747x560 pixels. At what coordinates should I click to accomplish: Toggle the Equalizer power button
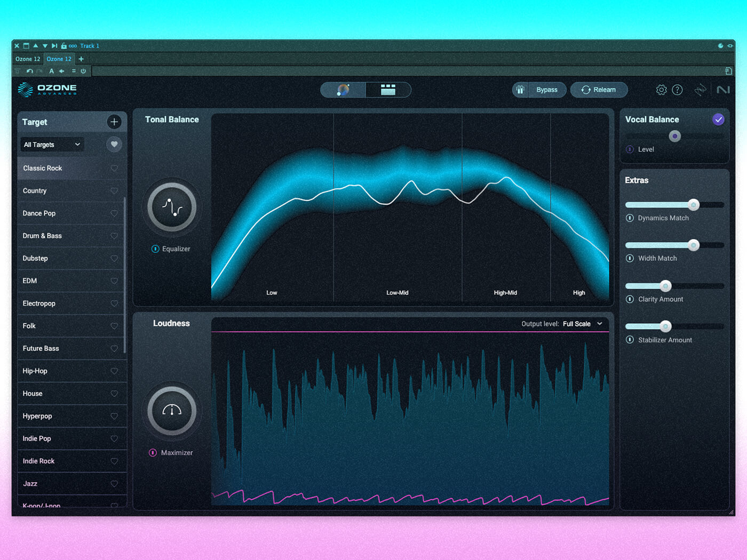pos(155,249)
